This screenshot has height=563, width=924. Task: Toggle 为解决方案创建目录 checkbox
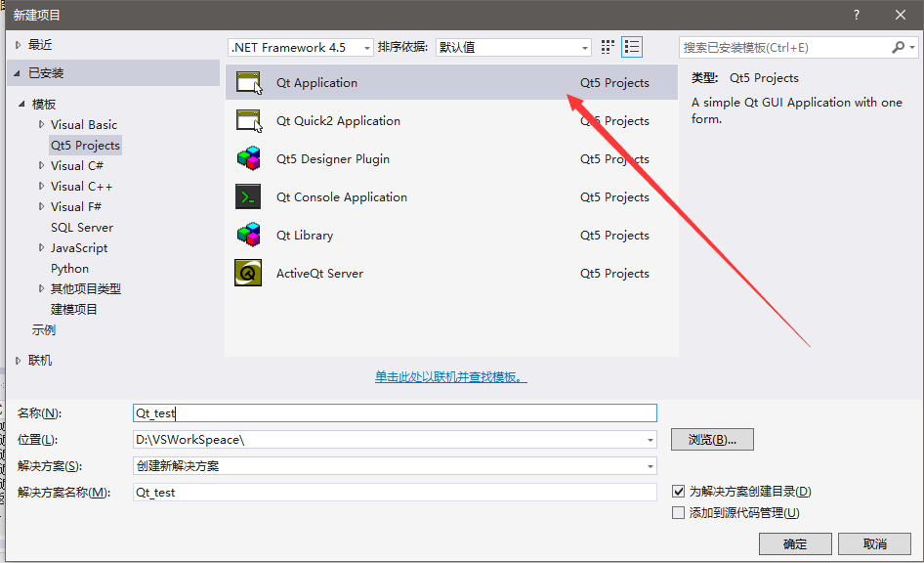point(678,491)
